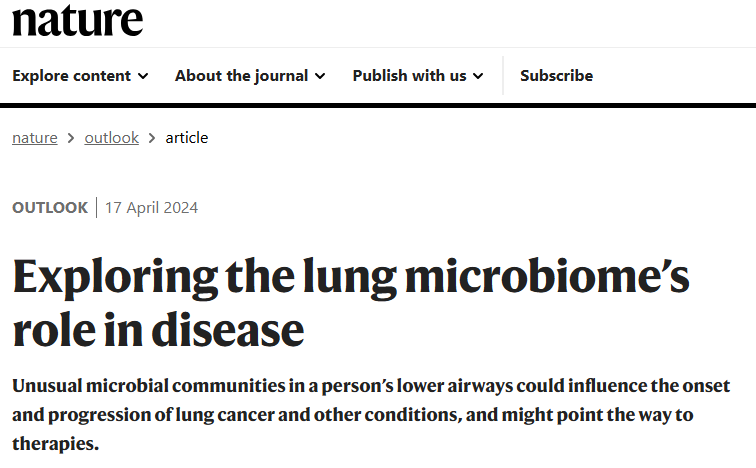Open the Explore content menu label
This screenshot has height=468, width=756.
(x=71, y=76)
